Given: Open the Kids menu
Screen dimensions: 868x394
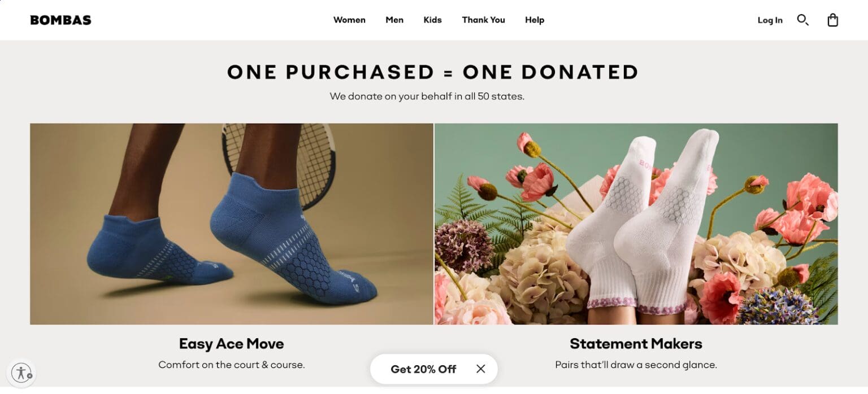Looking at the screenshot, I should tap(432, 20).
